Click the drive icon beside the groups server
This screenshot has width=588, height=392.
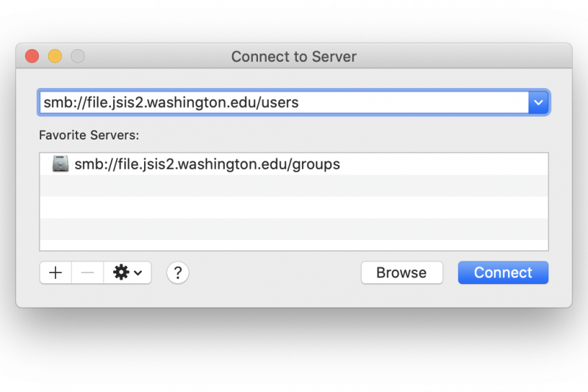(60, 164)
